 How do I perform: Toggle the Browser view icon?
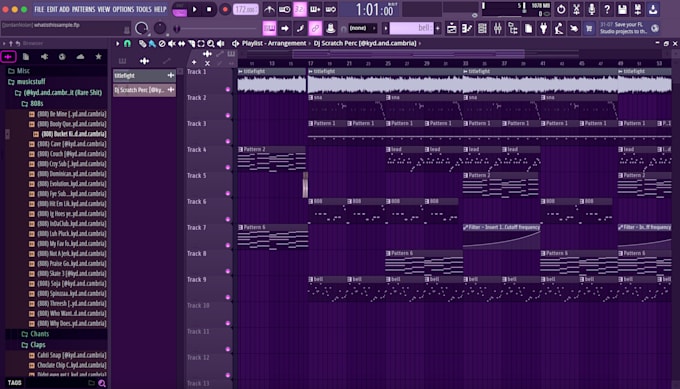pos(513,29)
